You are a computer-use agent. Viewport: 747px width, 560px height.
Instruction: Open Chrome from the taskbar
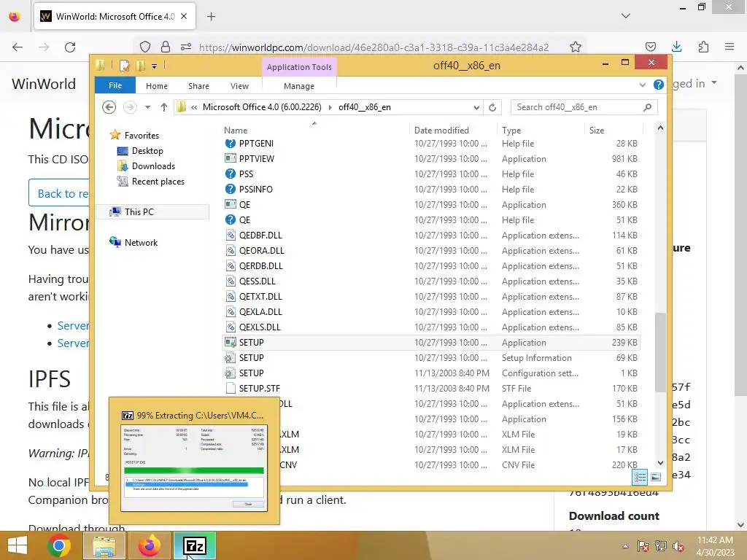59,545
